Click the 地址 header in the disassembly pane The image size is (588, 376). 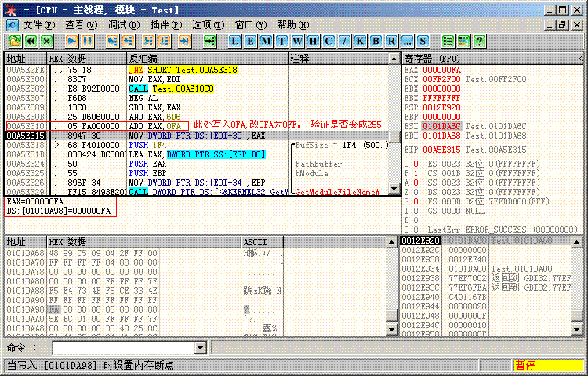(x=25, y=59)
